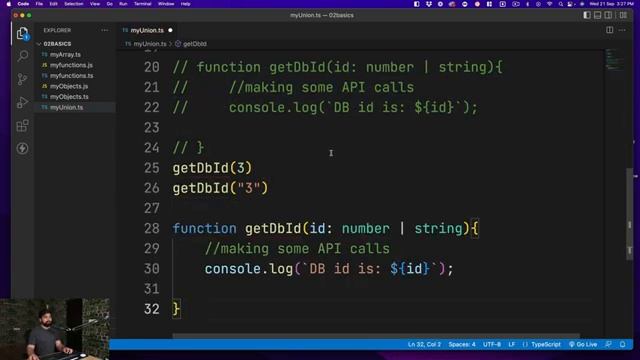Click the function keyword on line 28
This screenshot has height=360, width=640.
click(204, 228)
